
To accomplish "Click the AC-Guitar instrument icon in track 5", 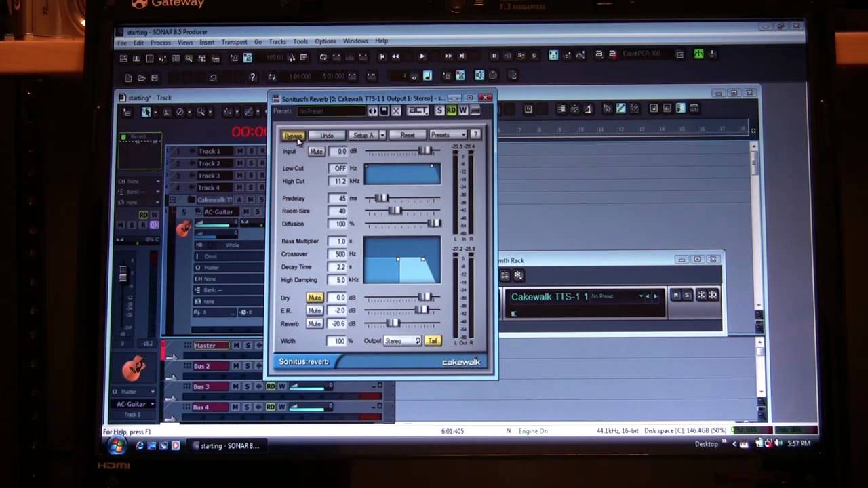I will (x=183, y=229).
